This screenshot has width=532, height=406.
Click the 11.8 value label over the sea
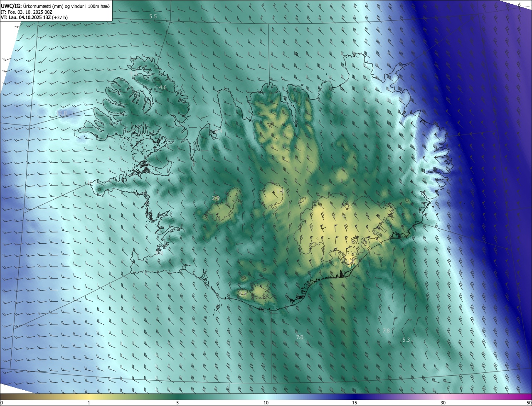pyautogui.click(x=62, y=113)
